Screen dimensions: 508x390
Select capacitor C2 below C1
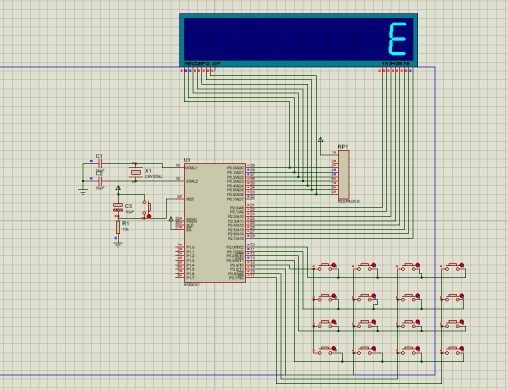point(100,181)
